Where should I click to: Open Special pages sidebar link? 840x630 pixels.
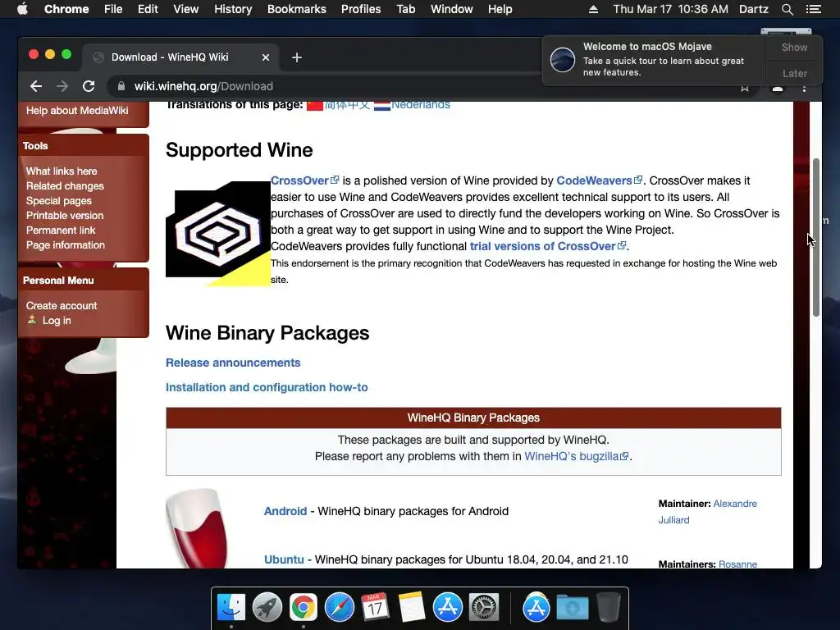pos(59,200)
